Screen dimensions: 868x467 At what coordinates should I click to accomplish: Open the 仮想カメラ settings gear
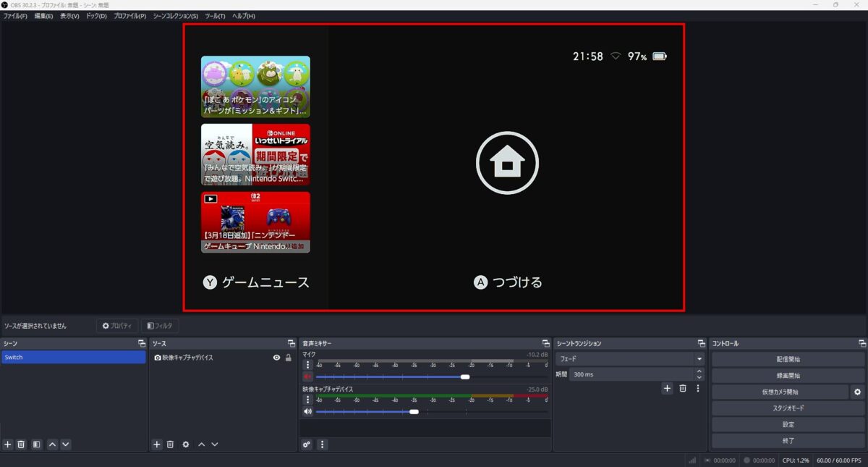pos(858,391)
